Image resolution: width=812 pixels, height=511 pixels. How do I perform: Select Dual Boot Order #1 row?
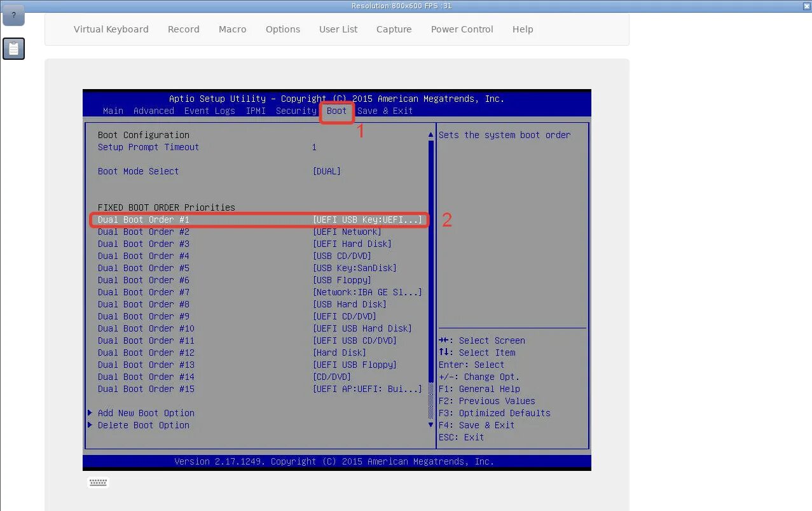point(259,220)
